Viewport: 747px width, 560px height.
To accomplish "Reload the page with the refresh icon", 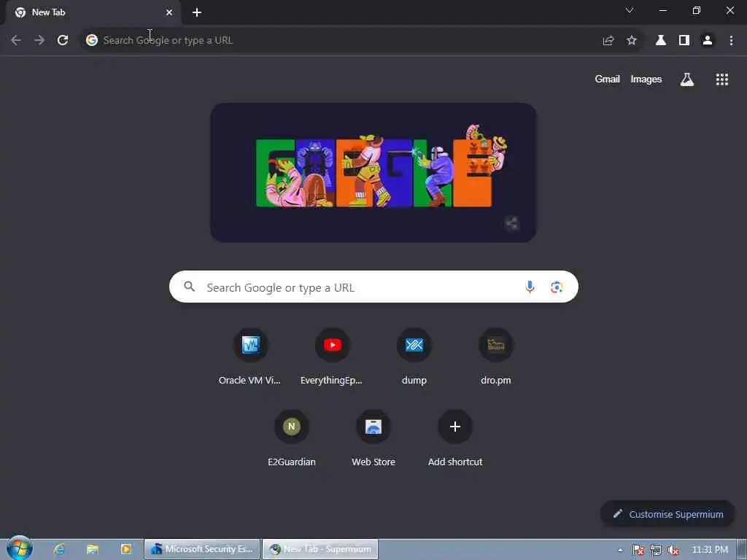I will pyautogui.click(x=63, y=41).
